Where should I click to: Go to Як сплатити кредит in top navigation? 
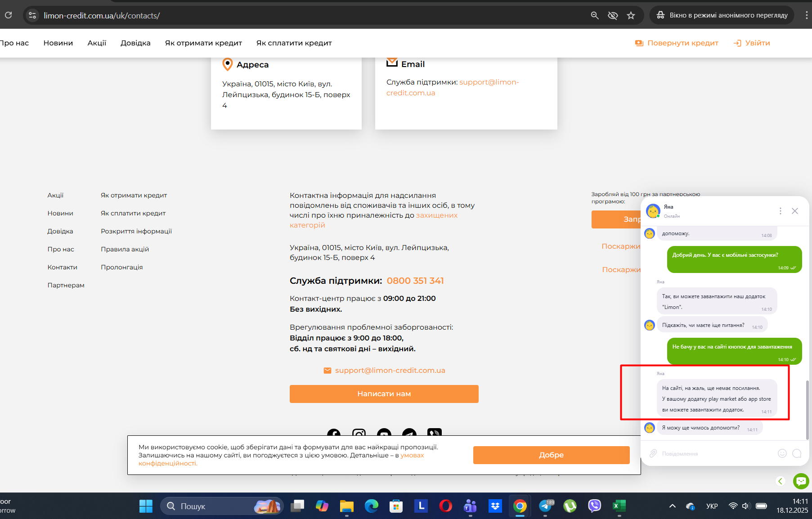click(x=294, y=43)
